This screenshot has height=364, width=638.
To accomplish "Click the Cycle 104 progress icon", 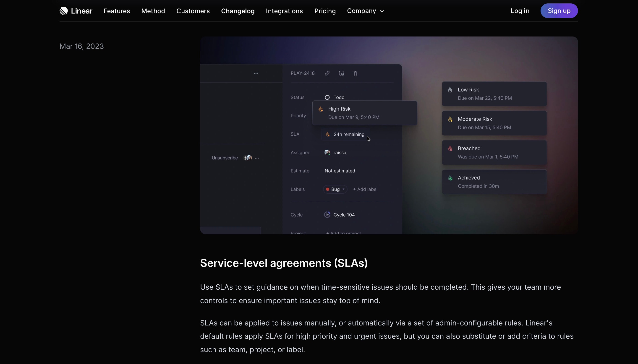I will pos(327,215).
